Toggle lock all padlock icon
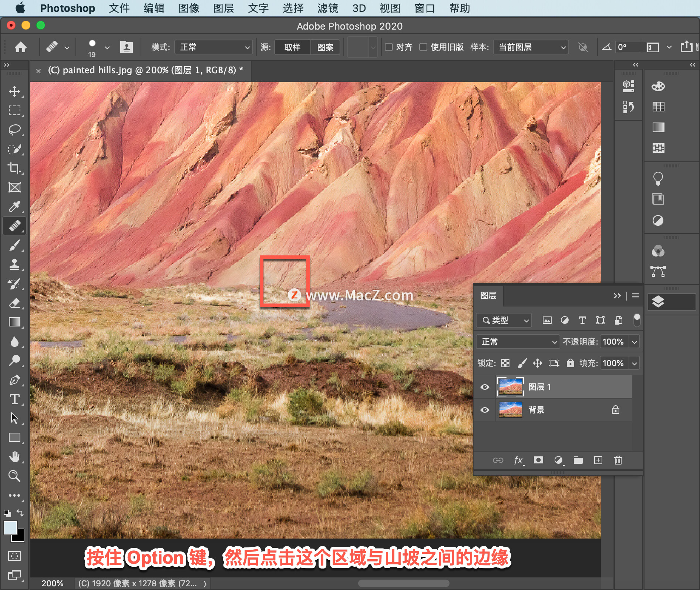Image resolution: width=700 pixels, height=590 pixels. click(x=571, y=363)
